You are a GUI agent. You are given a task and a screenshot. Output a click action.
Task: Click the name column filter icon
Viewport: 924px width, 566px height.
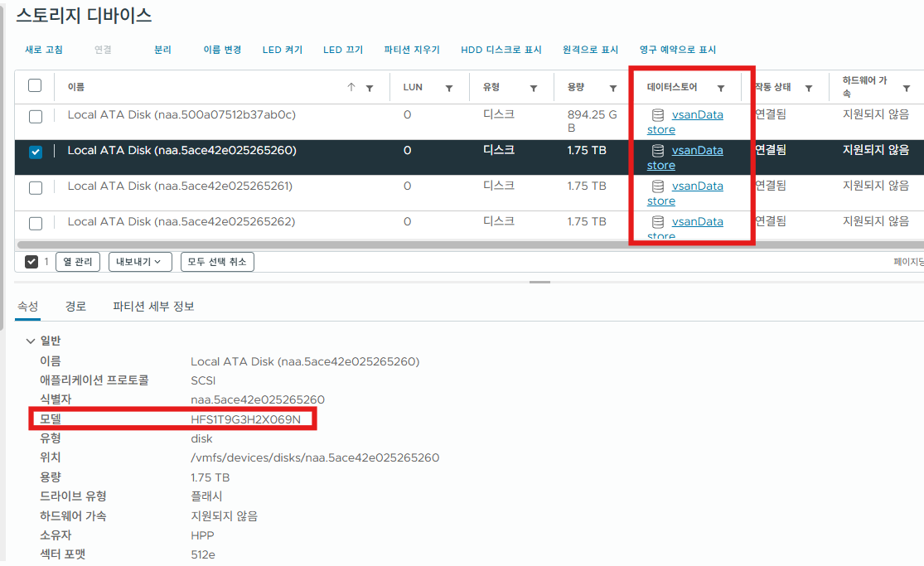pos(370,89)
